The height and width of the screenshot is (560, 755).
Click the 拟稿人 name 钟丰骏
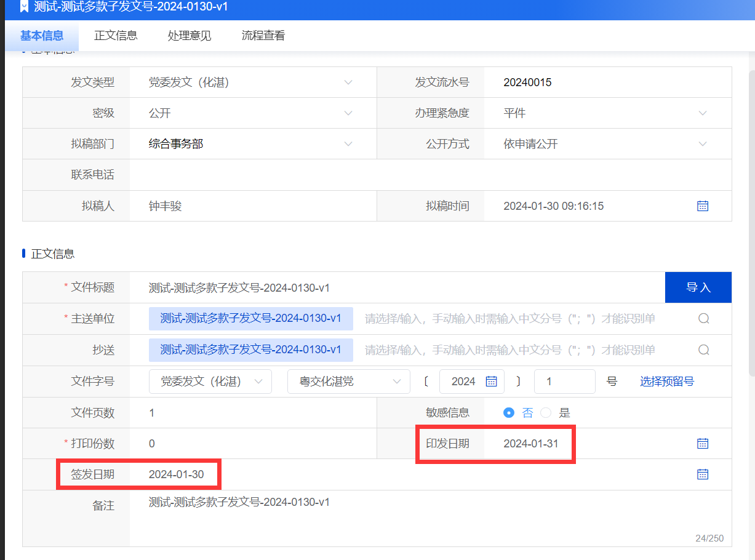pyautogui.click(x=166, y=206)
